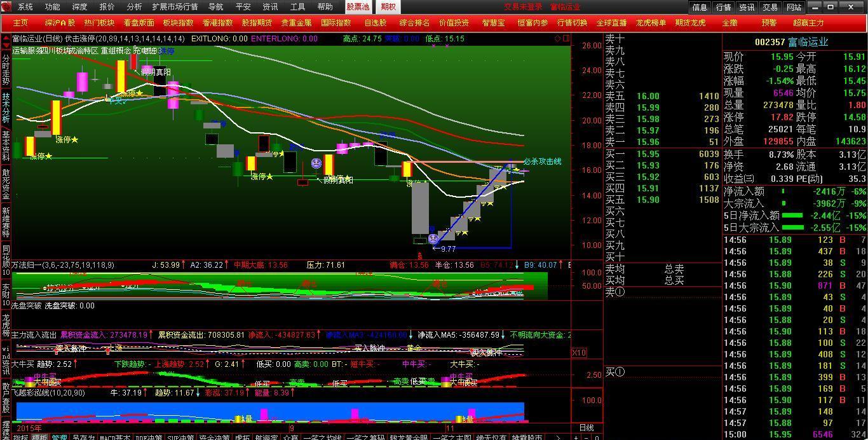
Task: Open the 功能 menu
Action: point(53,7)
